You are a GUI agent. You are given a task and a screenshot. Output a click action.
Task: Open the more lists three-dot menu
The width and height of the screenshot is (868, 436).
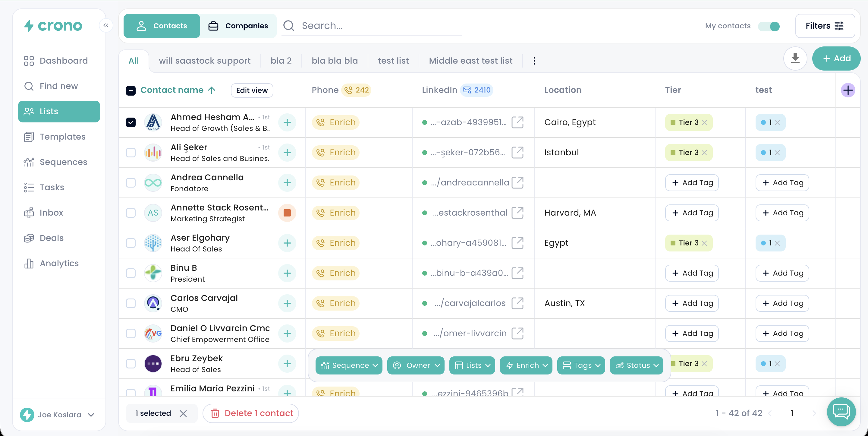coord(534,61)
